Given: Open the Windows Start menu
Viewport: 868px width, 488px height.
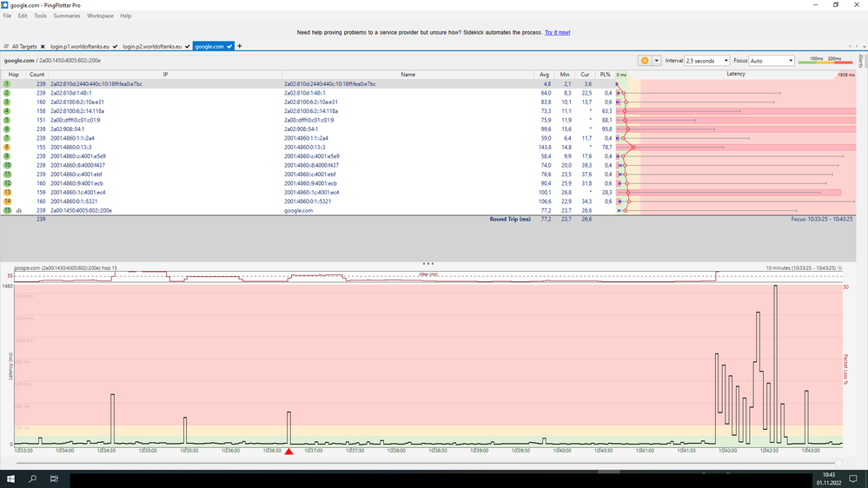Looking at the screenshot, I should pos(10,478).
